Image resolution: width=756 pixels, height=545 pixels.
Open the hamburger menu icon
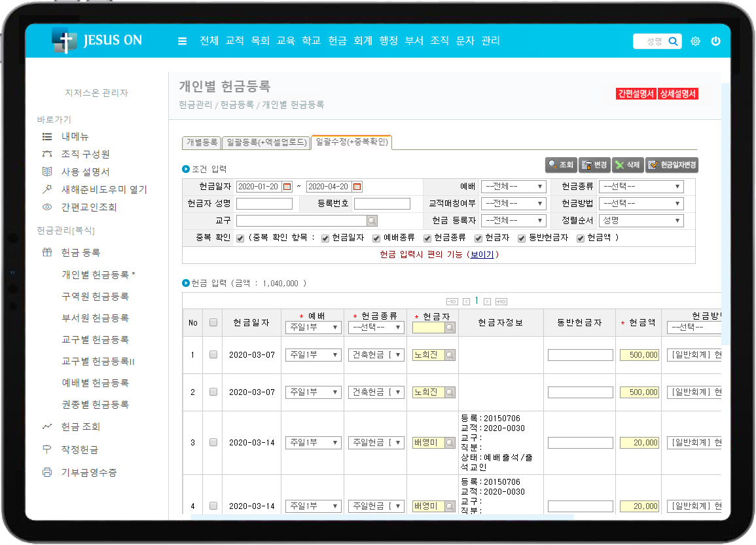[x=182, y=41]
